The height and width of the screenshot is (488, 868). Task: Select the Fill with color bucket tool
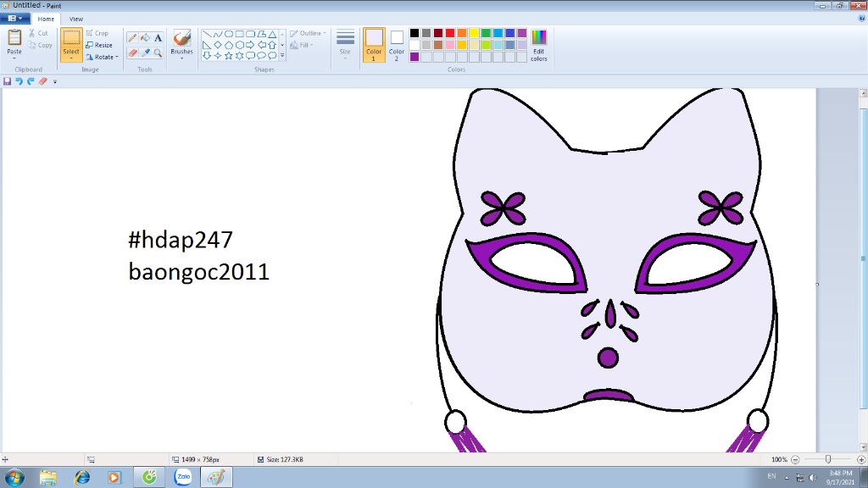tap(145, 37)
